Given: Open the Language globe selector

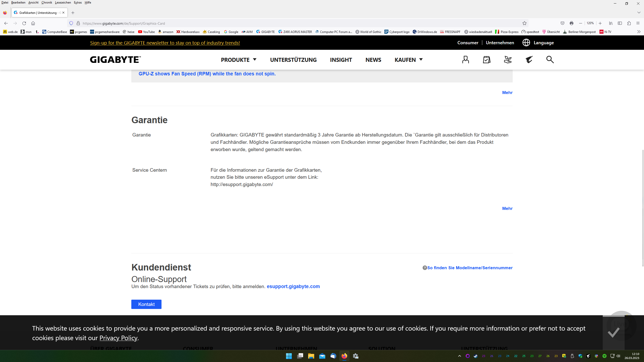Looking at the screenshot, I should (x=526, y=42).
